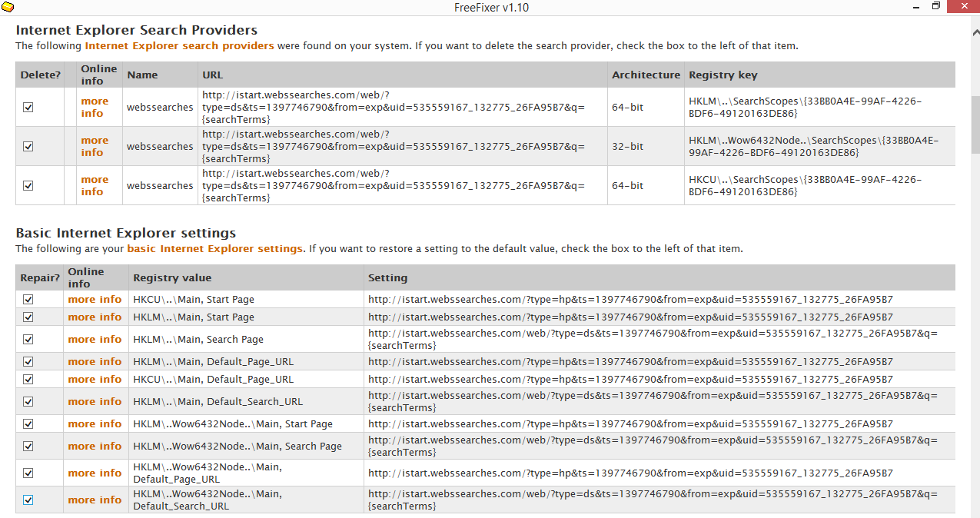Click the 'URL' column header in search providers
The width and height of the screenshot is (980, 518).
click(402, 75)
